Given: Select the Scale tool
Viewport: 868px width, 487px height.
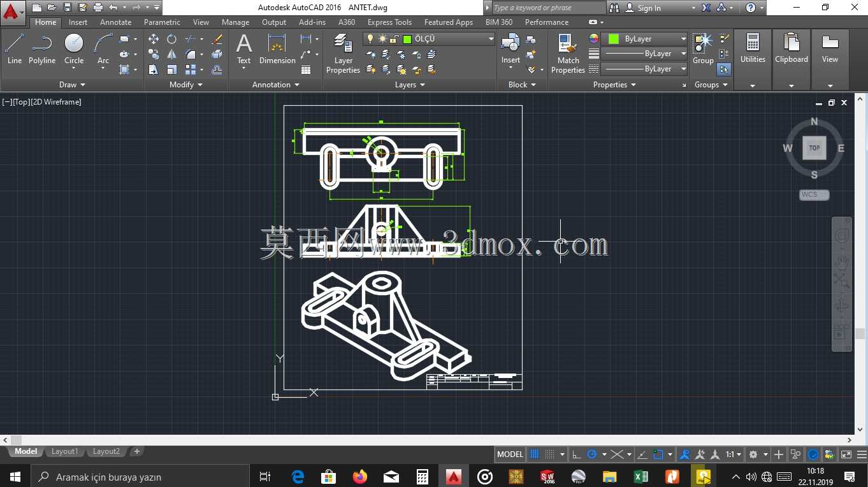Looking at the screenshot, I should pyautogui.click(x=171, y=69).
